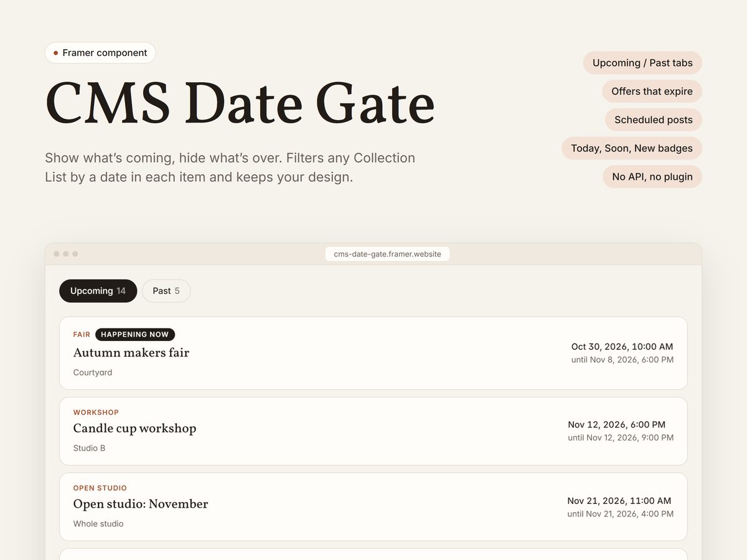Click the OPEN STUDIO category label
Screen dimensions: 747x560
pos(100,488)
